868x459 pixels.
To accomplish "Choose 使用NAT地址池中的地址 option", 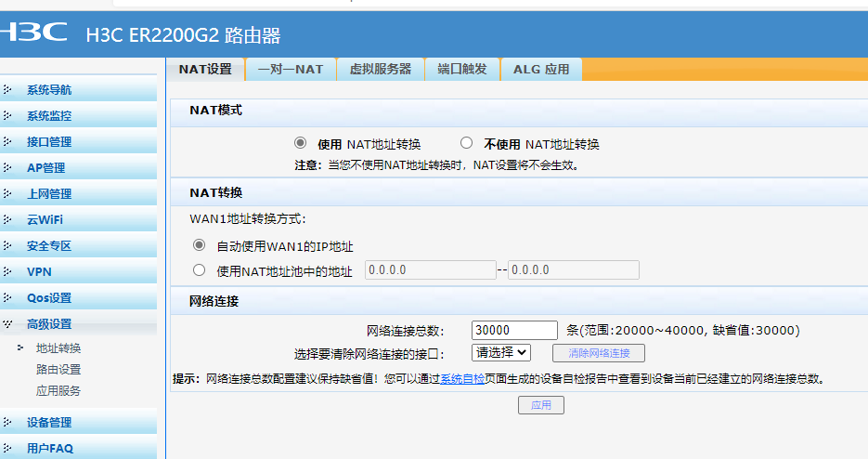I will pyautogui.click(x=200, y=270).
